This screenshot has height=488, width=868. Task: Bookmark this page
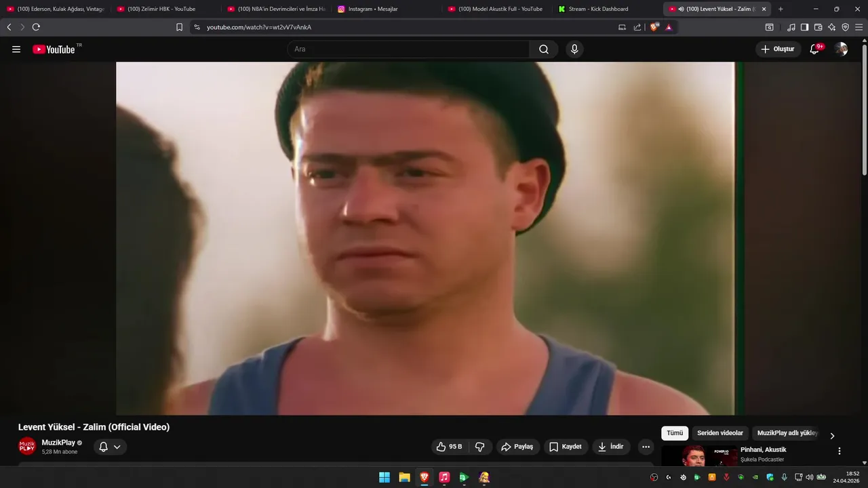click(179, 27)
